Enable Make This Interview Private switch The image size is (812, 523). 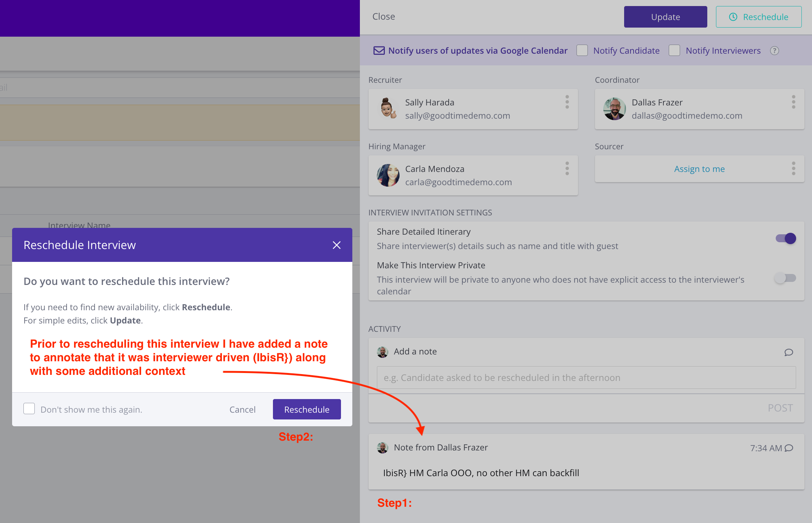785,279
